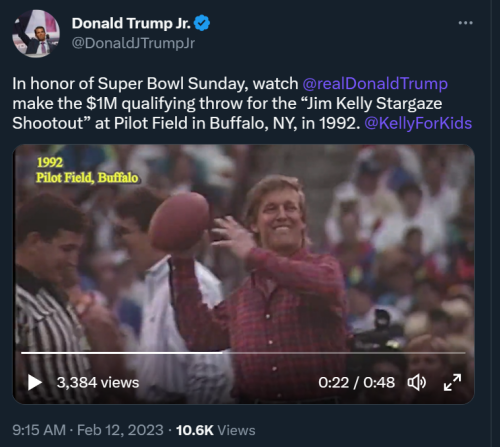Click the 3,384 views video counter
The image size is (500, 447).
[x=98, y=382]
